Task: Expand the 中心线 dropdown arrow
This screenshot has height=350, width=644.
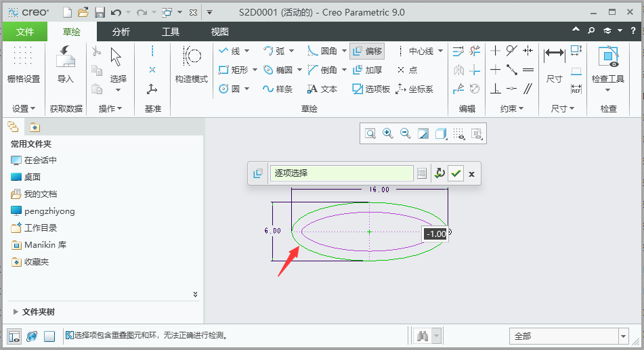Action: pyautogui.click(x=440, y=51)
